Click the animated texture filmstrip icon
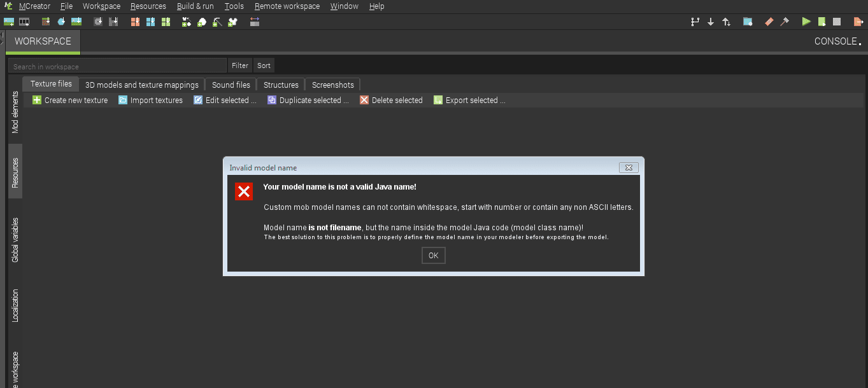The image size is (868, 388). 24,22
